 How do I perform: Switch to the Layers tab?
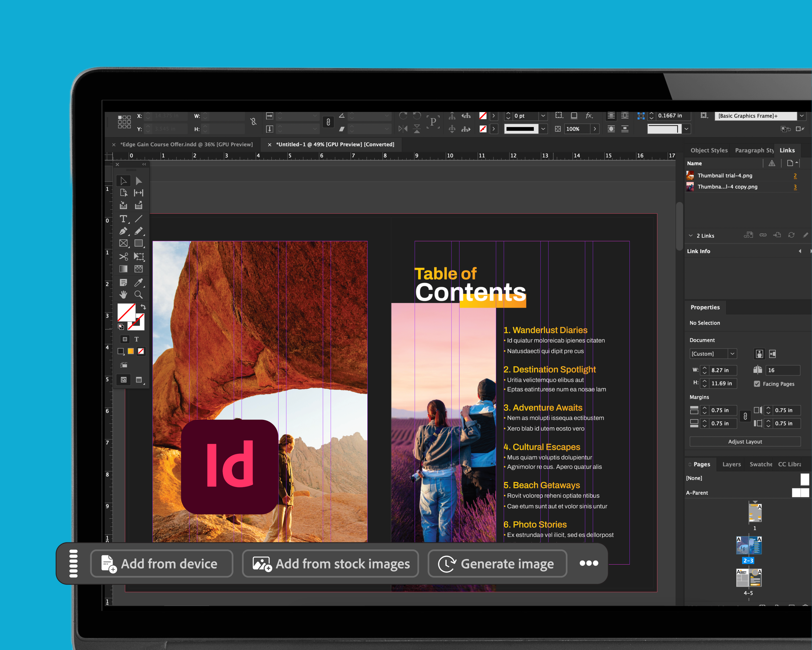[731, 464]
